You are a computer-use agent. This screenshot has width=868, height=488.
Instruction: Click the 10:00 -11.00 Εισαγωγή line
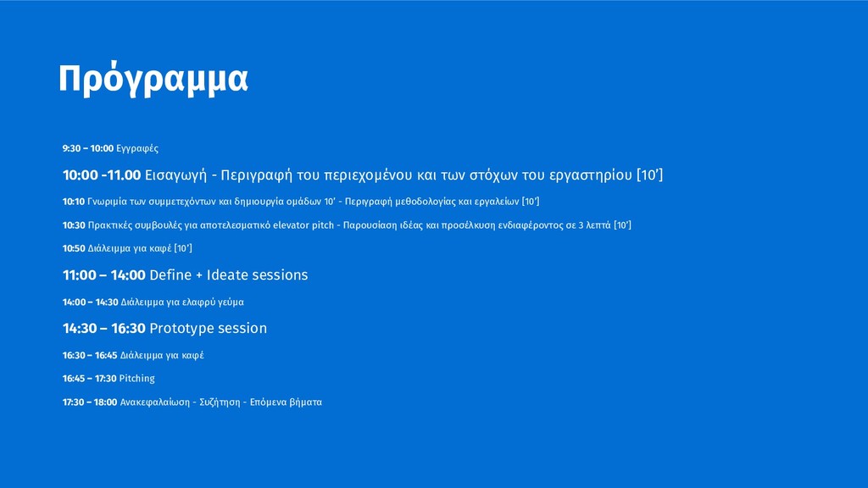[x=363, y=175]
